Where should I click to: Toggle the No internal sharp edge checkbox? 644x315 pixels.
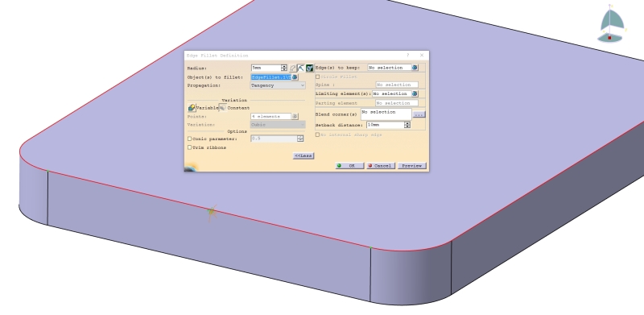317,135
